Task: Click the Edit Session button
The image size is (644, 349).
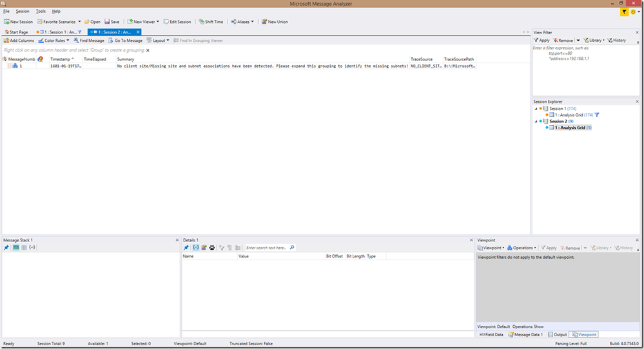Action: pos(177,22)
